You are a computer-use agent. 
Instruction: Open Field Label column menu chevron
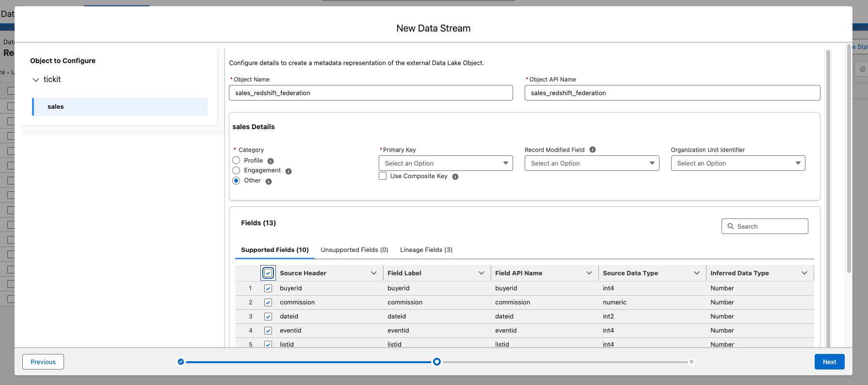pos(482,273)
